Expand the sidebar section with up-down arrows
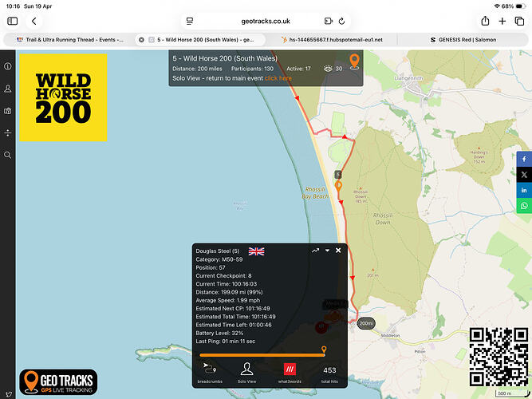The height and width of the screenshot is (399, 532). tap(8, 132)
